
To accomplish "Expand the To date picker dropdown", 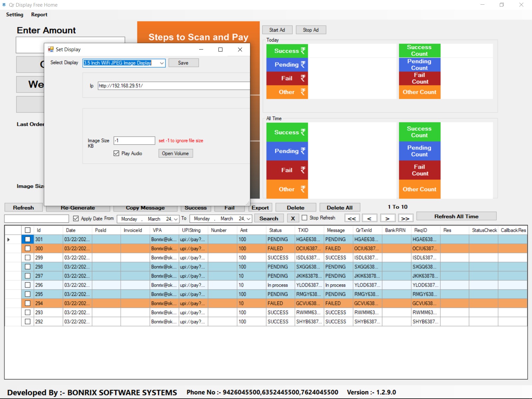I will [248, 219].
